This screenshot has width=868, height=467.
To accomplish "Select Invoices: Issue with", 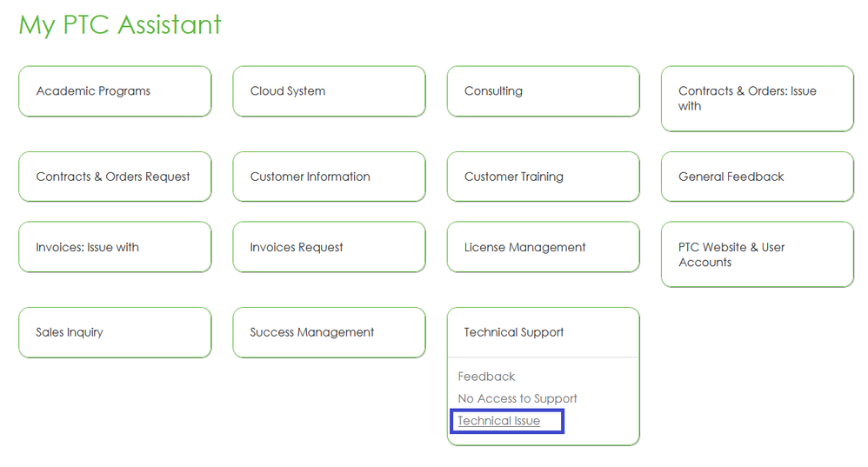I will tap(115, 247).
